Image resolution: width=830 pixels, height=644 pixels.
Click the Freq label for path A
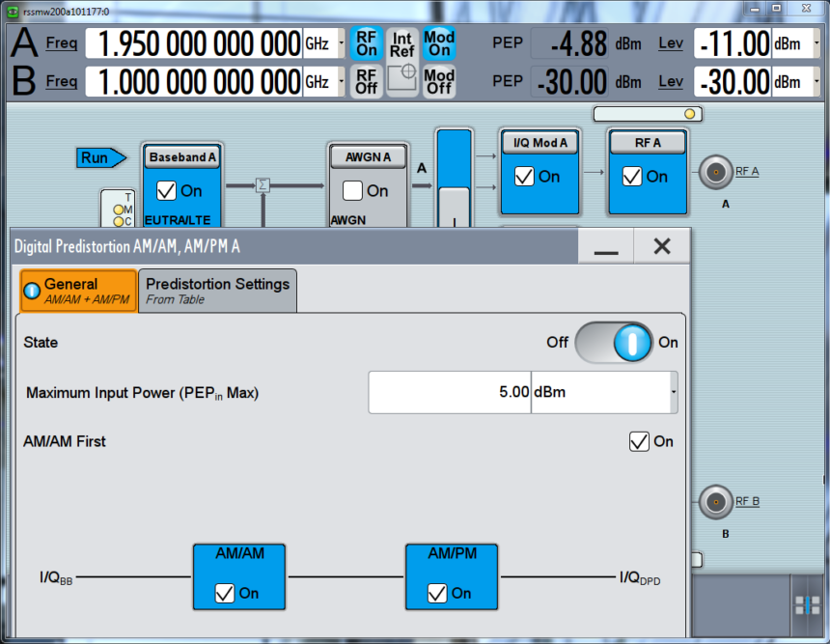coord(62,42)
